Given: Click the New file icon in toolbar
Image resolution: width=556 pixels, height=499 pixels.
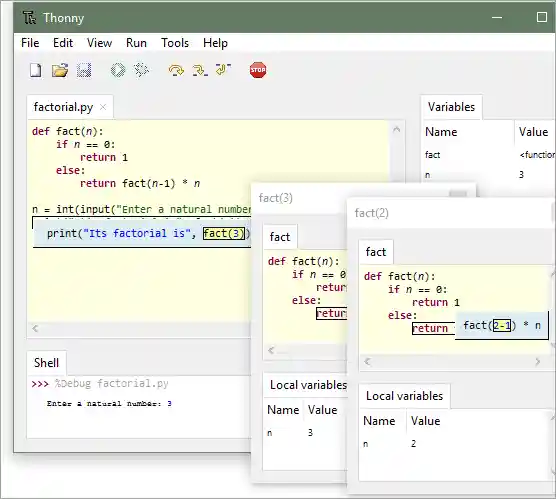Looking at the screenshot, I should pyautogui.click(x=35, y=70).
